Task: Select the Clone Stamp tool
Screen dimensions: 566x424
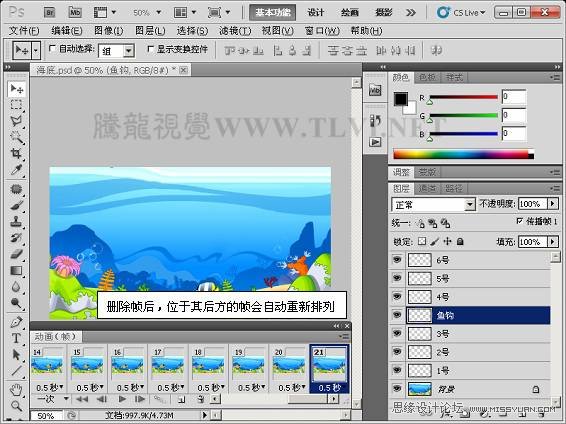Action: tap(17, 222)
